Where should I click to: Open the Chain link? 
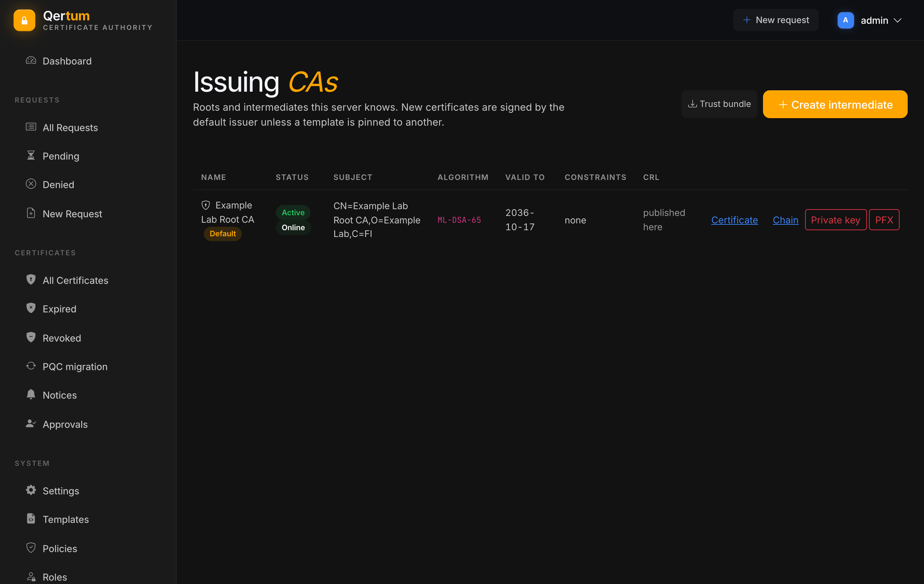coord(785,220)
